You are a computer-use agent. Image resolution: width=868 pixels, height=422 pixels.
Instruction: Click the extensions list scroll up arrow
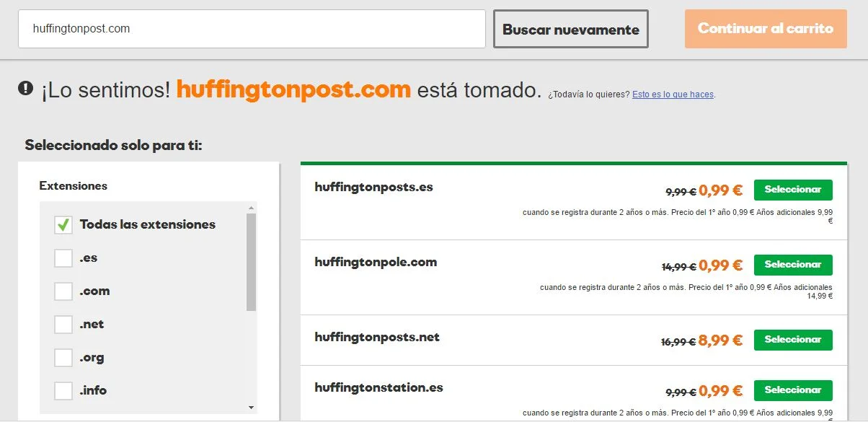251,208
